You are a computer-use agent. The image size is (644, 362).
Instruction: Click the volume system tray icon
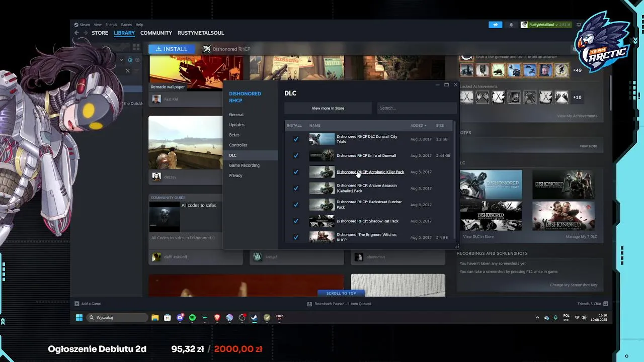coord(584,317)
